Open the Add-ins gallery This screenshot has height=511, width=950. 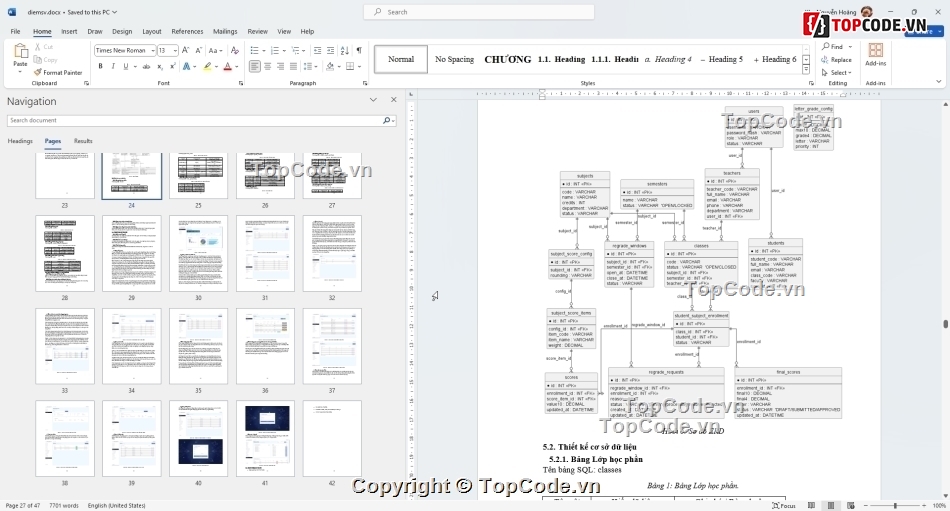click(x=875, y=55)
